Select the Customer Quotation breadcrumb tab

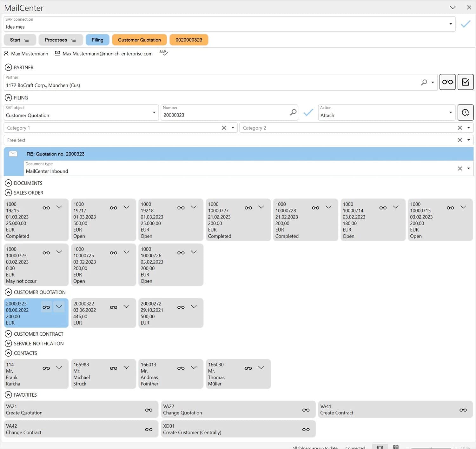click(x=139, y=40)
